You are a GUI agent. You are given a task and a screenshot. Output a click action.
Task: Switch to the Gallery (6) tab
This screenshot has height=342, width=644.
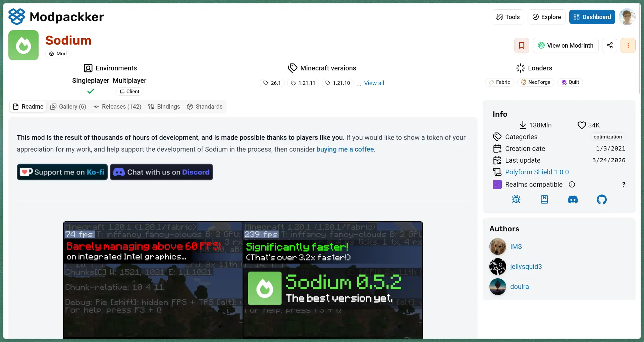pos(68,107)
